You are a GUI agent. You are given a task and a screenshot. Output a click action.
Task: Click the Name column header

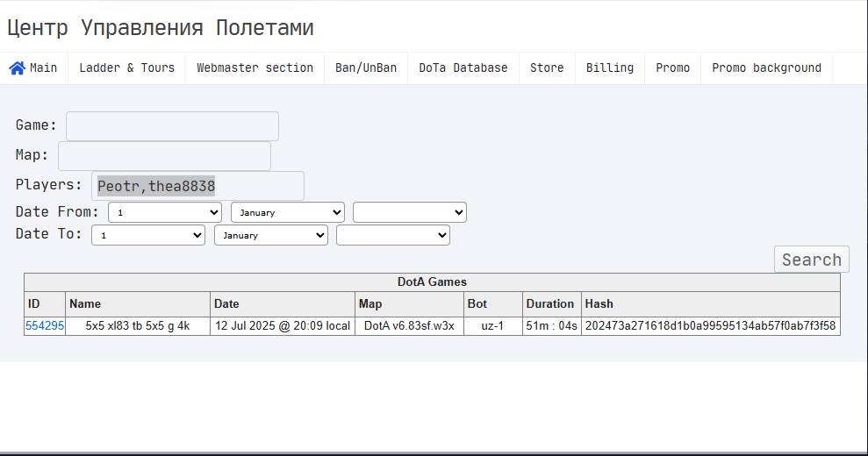[138, 303]
